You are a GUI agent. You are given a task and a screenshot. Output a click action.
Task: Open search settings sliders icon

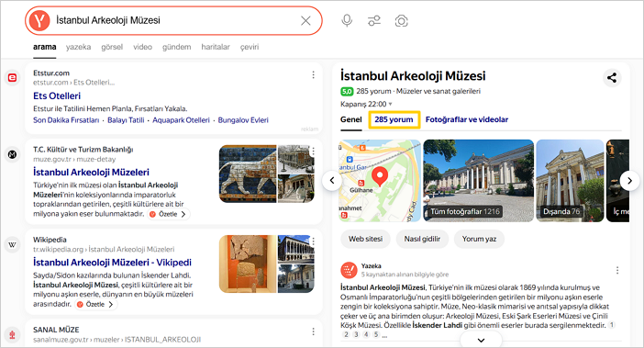(374, 20)
